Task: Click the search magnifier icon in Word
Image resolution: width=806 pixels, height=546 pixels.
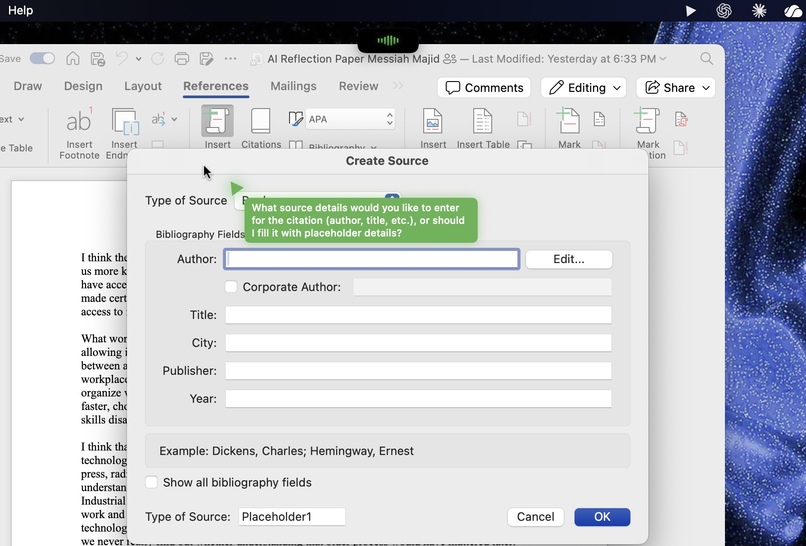Action: 707,59
